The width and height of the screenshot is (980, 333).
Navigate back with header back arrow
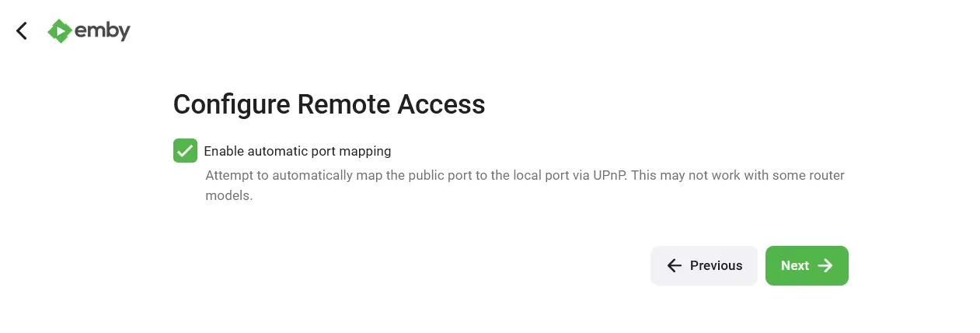[22, 31]
